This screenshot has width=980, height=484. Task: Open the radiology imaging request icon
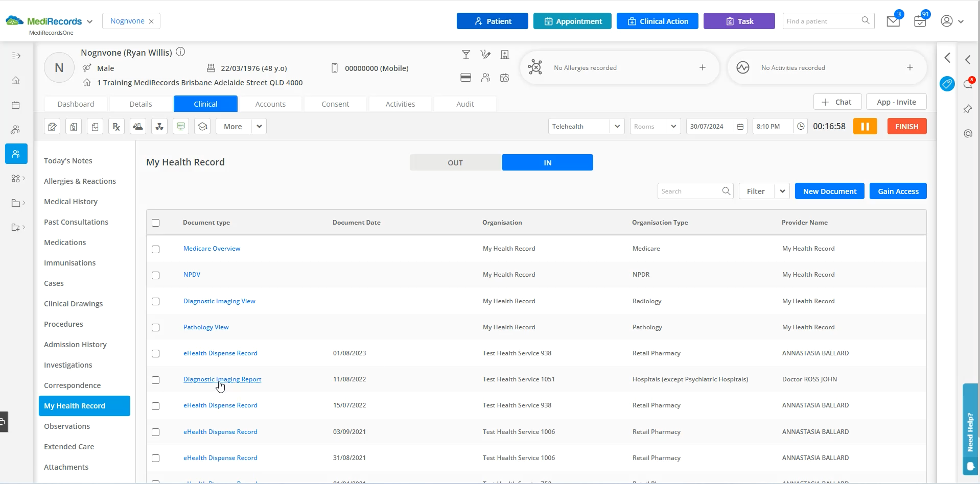(x=159, y=126)
